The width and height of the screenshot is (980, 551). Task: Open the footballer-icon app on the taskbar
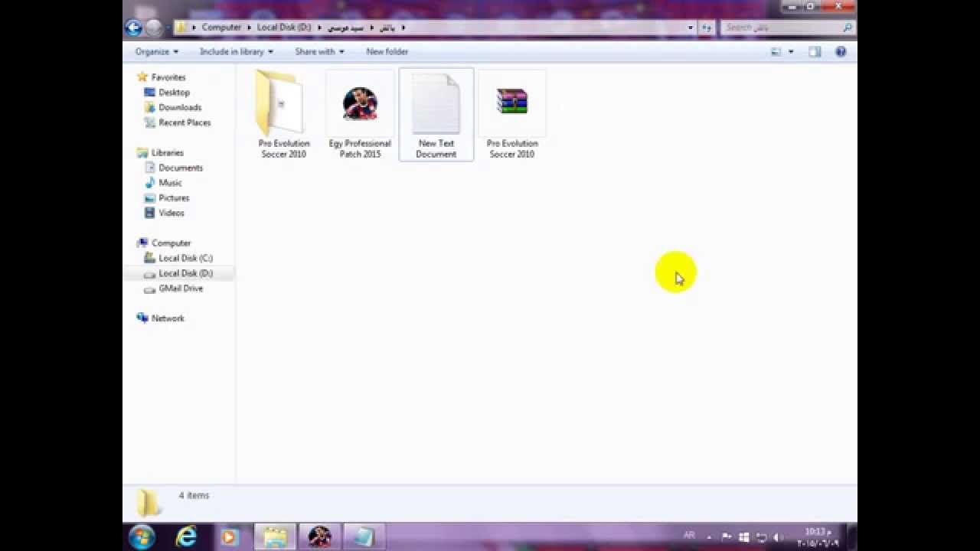click(319, 536)
